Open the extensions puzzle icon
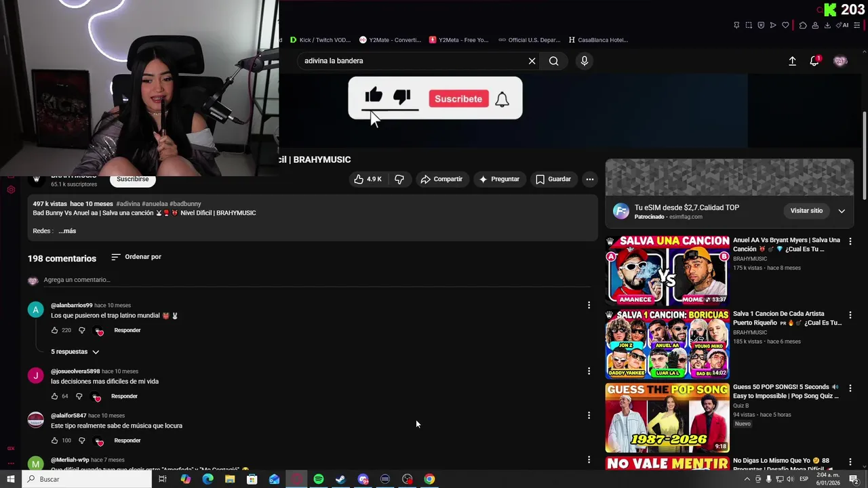This screenshot has height=488, width=868. coord(803,25)
